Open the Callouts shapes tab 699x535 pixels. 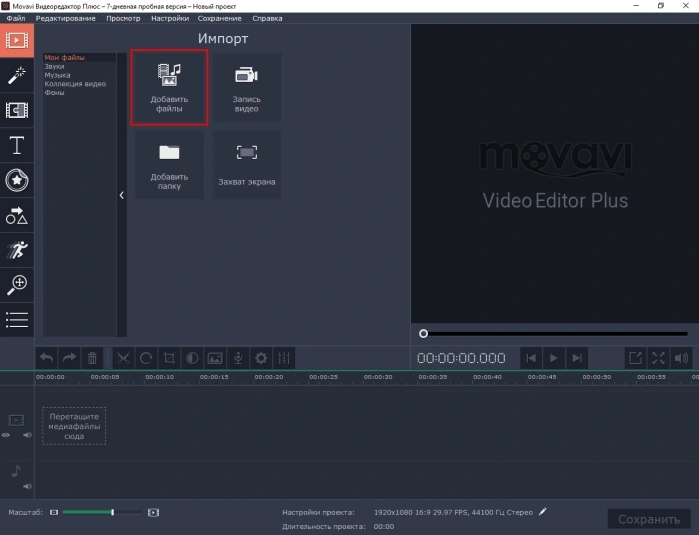17,215
